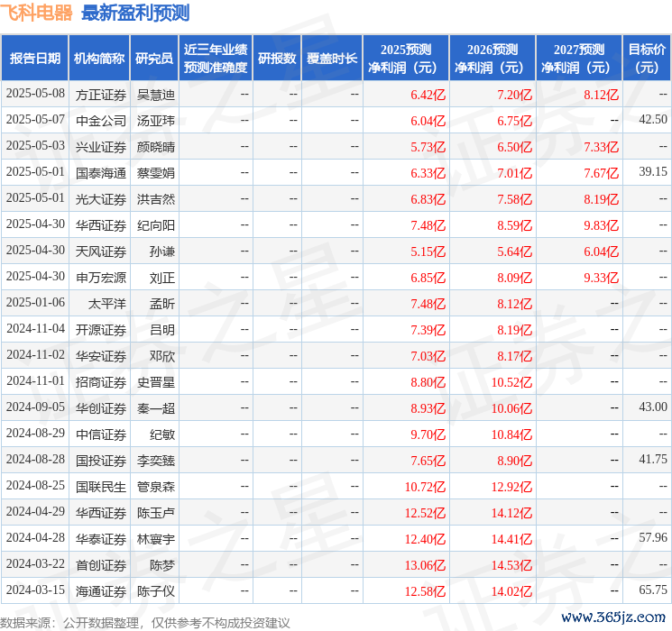Select institution 国投证券
Screen dimensions: 672x631
[x=101, y=461]
